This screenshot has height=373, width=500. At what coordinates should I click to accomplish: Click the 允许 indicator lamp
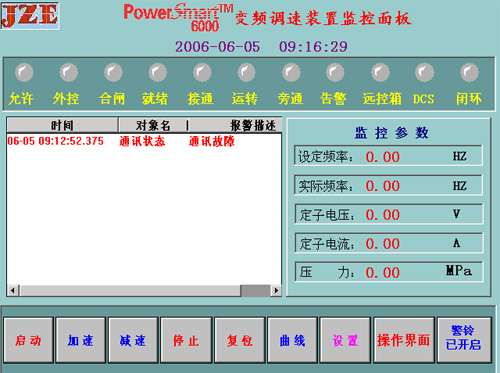24,72
